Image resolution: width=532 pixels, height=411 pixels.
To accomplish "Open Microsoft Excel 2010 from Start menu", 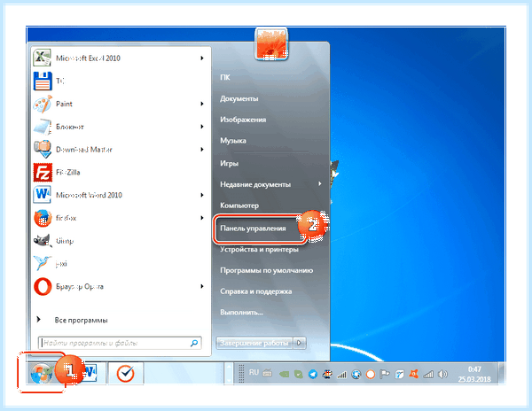I will pyautogui.click(x=121, y=58).
